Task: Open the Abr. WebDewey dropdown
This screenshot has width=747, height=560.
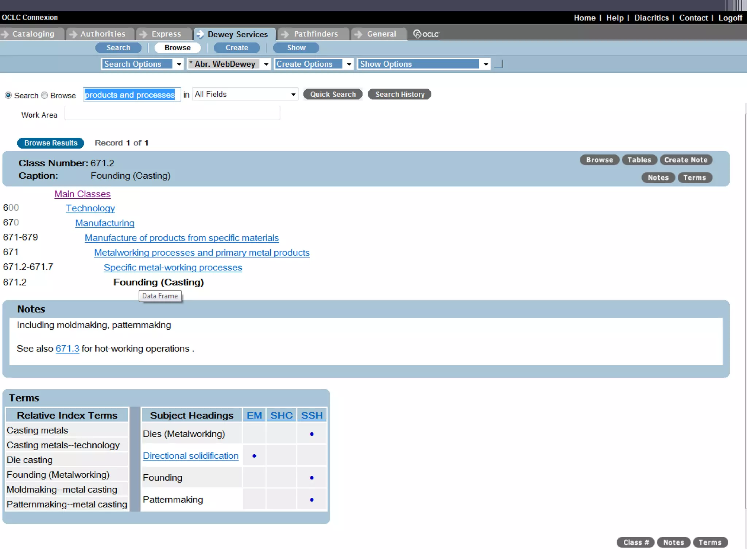Action: pyautogui.click(x=266, y=64)
